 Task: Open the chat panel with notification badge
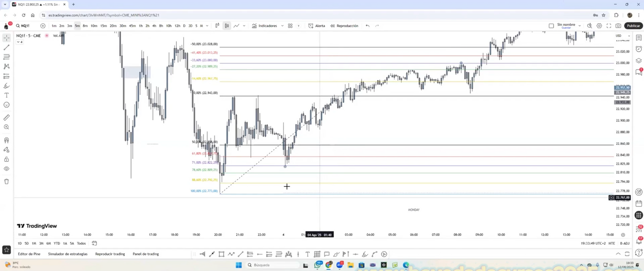[x=639, y=70]
